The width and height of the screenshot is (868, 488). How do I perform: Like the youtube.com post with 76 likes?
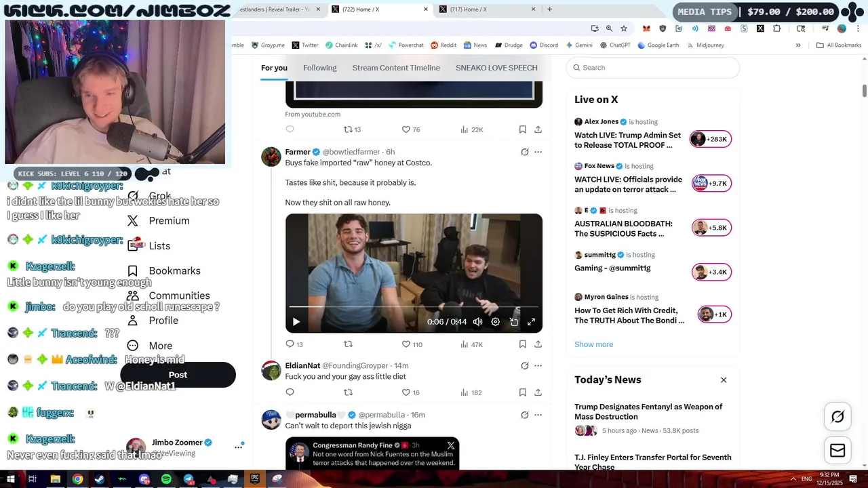(411, 129)
